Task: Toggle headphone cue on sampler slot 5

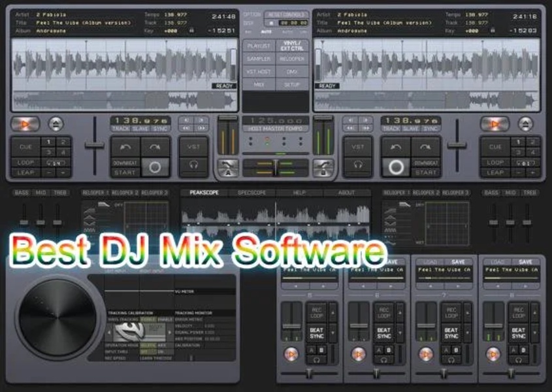Action: click(316, 360)
